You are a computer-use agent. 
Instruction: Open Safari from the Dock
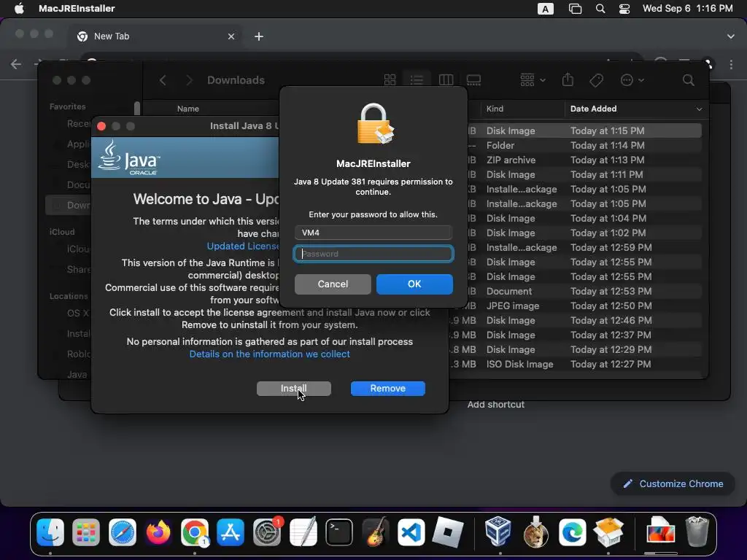tap(123, 532)
